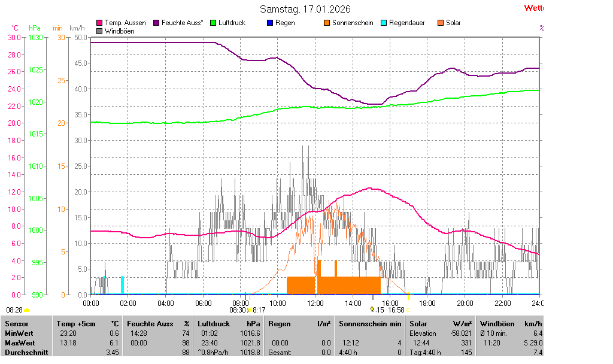The image size is (613, 364).
Task: Click the Windböen km/h column header
Action: click(510, 324)
